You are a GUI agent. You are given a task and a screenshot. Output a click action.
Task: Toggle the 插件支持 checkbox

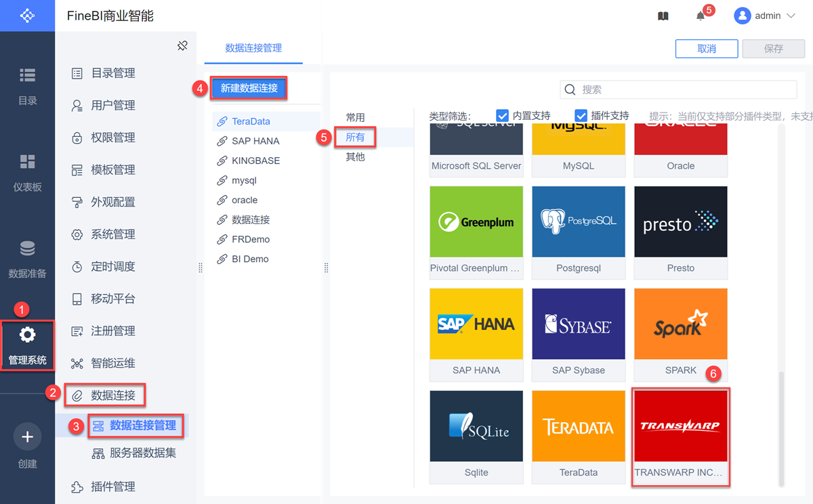coord(581,115)
